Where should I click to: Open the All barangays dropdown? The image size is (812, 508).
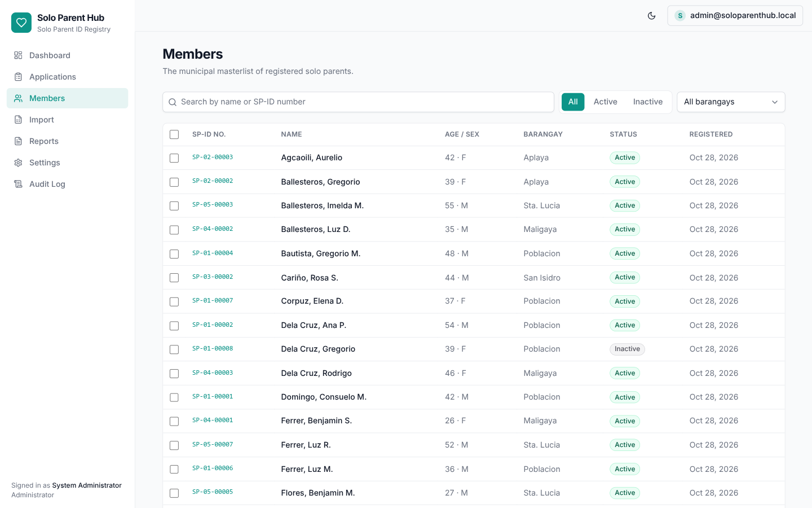pyautogui.click(x=731, y=102)
